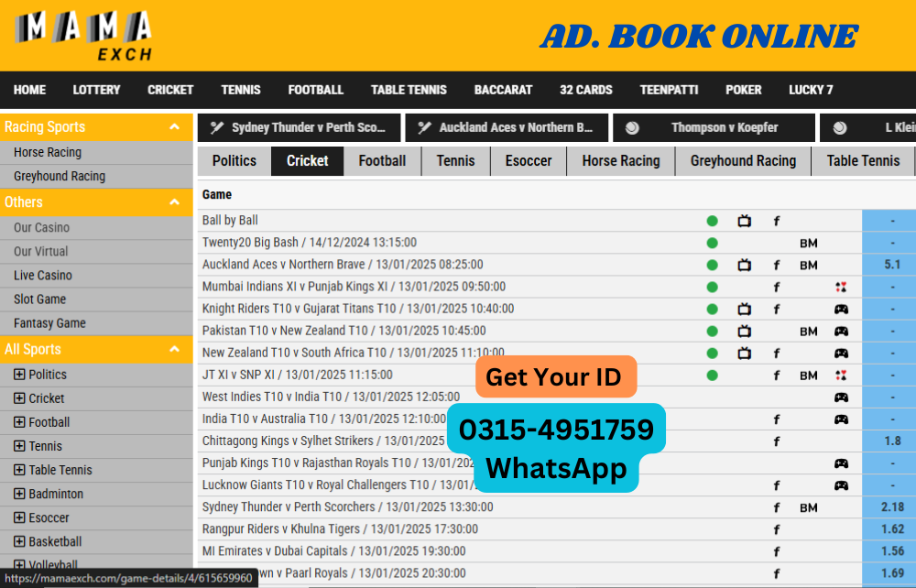Expand the Football tree node in sidebar
This screenshot has height=588, width=916.
[19, 422]
